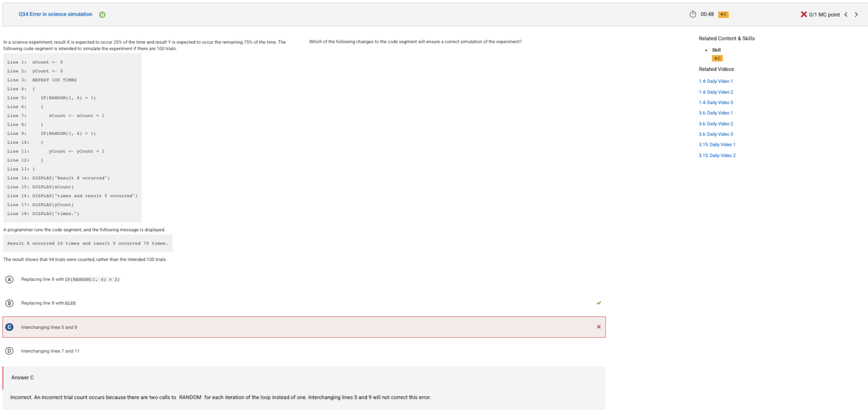This screenshot has height=410, width=868.
Task: Open 1.4: Daily Video 1 link
Action: point(715,81)
